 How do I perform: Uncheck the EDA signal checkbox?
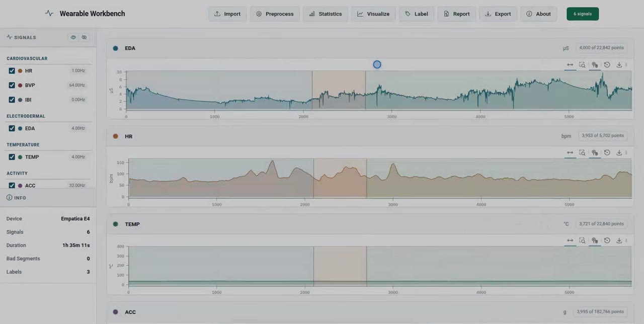(12, 128)
